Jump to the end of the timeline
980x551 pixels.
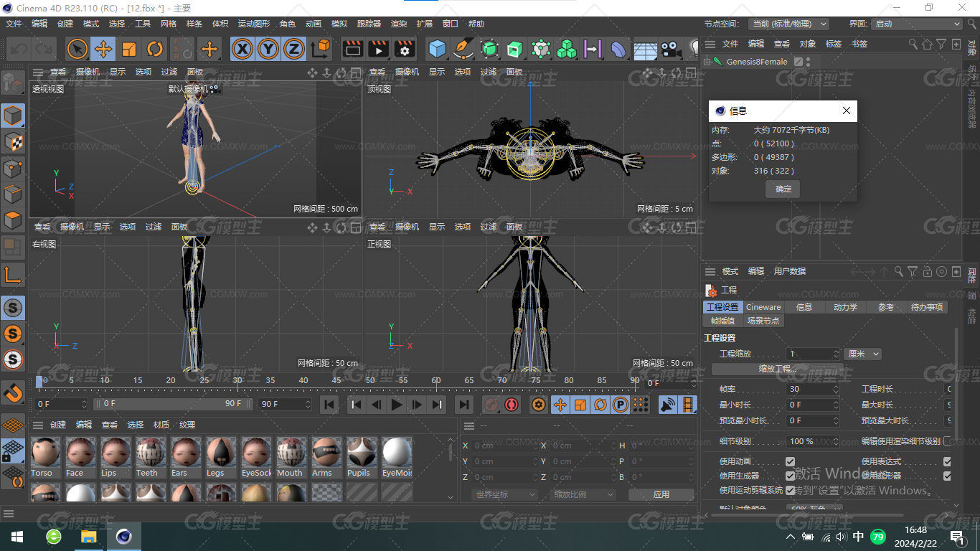[464, 405]
